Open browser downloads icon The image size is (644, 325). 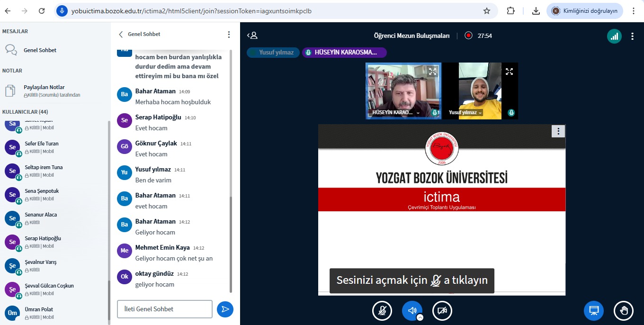[536, 10]
